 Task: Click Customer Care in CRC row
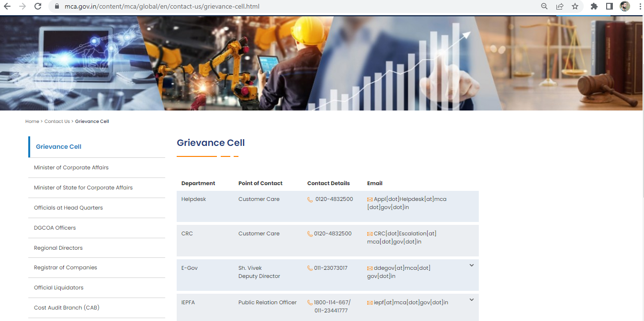point(259,233)
